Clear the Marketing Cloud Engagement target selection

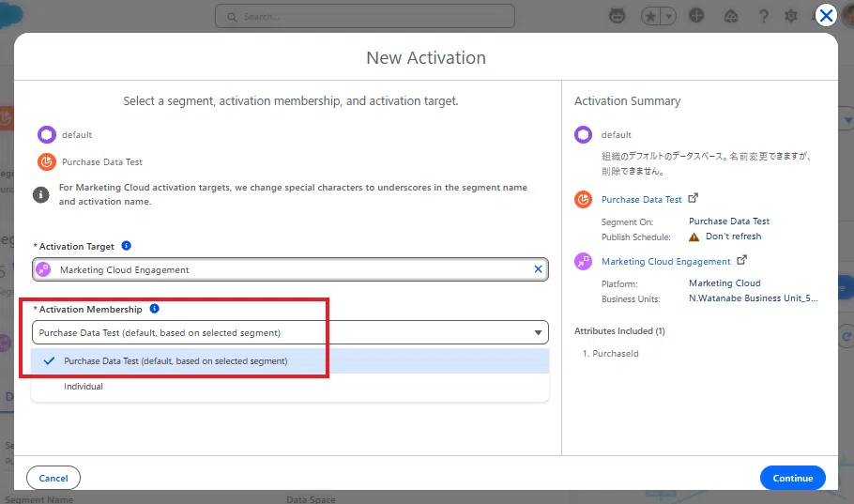coord(538,269)
